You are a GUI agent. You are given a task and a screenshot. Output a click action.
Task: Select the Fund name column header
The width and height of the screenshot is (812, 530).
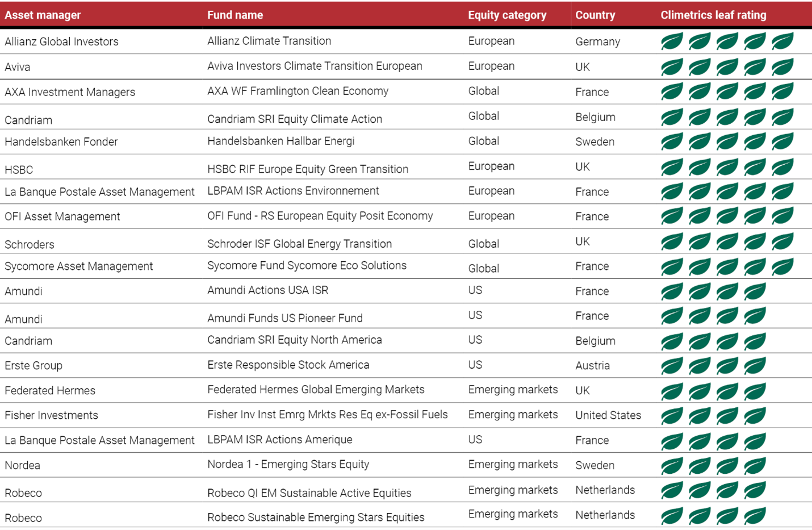coord(235,15)
